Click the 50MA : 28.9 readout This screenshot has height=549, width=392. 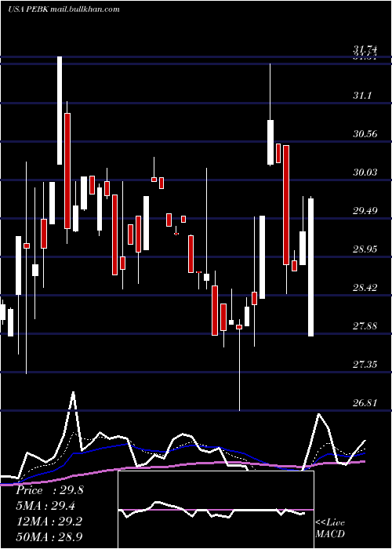pyautogui.click(x=49, y=537)
